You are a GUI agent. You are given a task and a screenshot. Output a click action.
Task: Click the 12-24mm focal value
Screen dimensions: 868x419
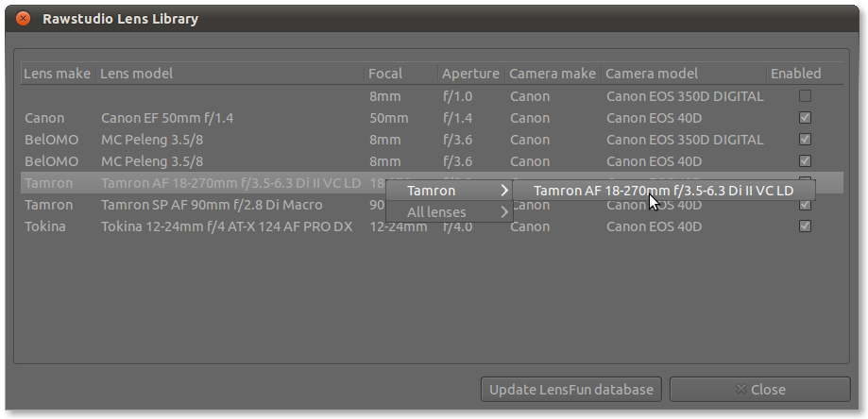399,226
